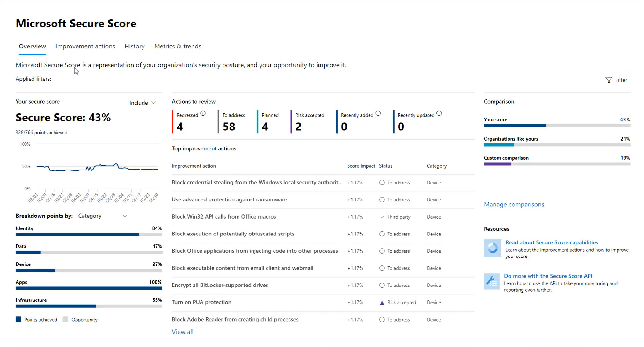The height and width of the screenshot is (347, 644).
Task: Open Manage comparisons link
Action: (x=514, y=204)
